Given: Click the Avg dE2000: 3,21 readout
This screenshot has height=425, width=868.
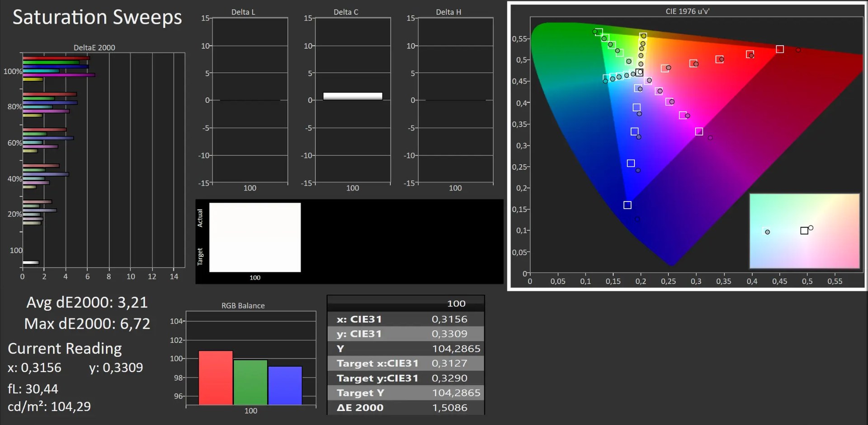Looking at the screenshot, I should [x=87, y=303].
